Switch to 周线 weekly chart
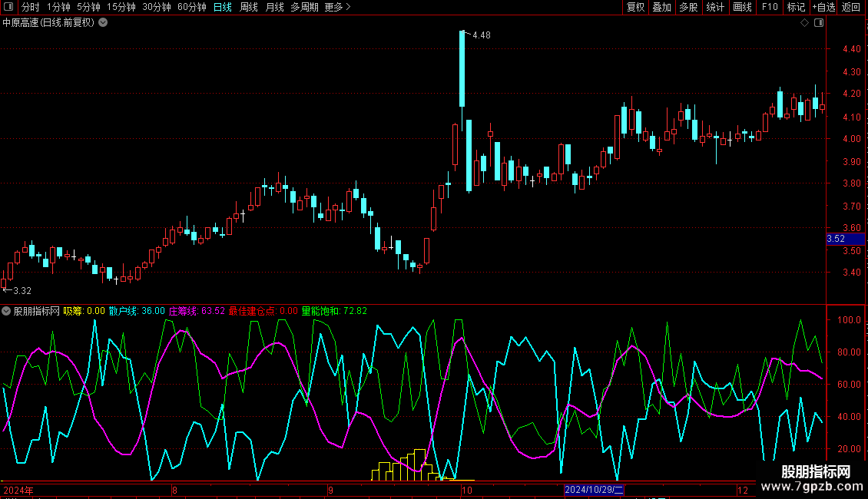The image size is (868, 499). [249, 7]
